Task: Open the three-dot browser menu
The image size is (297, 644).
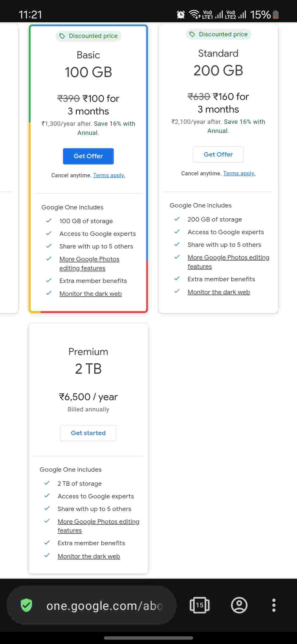Action: (x=274, y=605)
